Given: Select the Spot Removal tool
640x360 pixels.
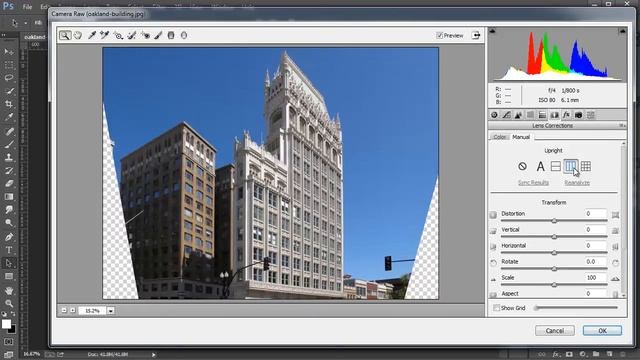Looking at the screenshot, I should tap(131, 36).
